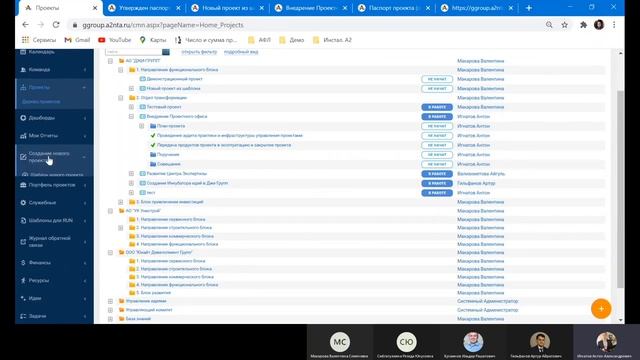Click green check of Проведение аудита task

pos(153,136)
